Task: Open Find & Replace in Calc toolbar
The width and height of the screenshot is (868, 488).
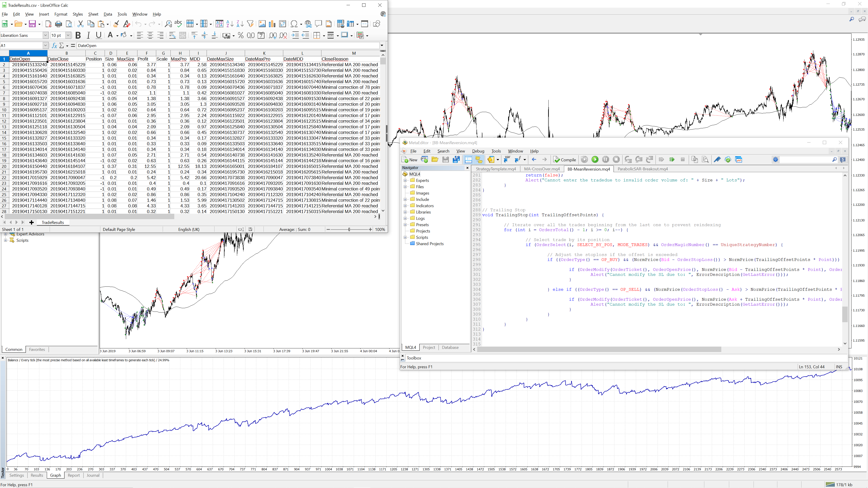Action: pyautogui.click(x=168, y=24)
